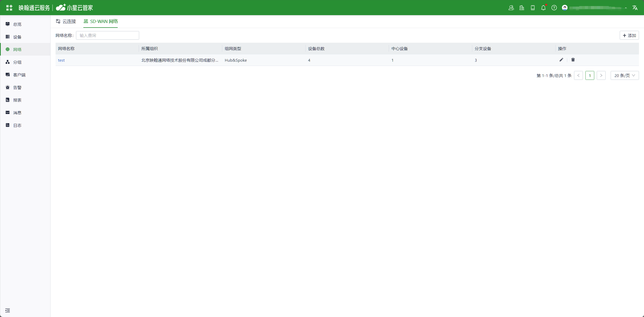Focus the 网络名称 search input
Viewport: 644px width, 317px height.
point(107,35)
